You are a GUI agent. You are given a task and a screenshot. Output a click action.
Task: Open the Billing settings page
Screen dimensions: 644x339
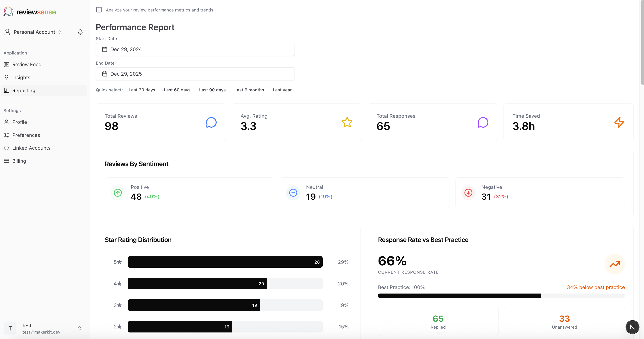coord(19,161)
